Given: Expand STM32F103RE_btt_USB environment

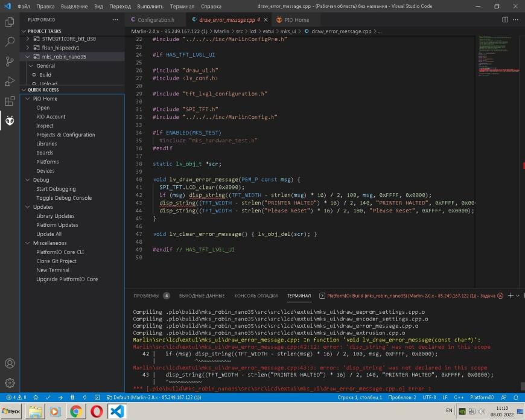Looking at the screenshot, I should pos(28,39).
